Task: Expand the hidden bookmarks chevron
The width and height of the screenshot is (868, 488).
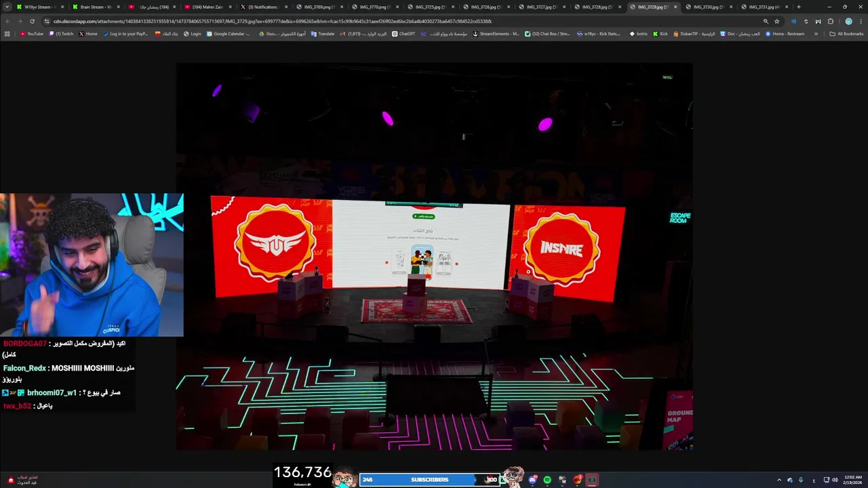Action: tap(816, 34)
